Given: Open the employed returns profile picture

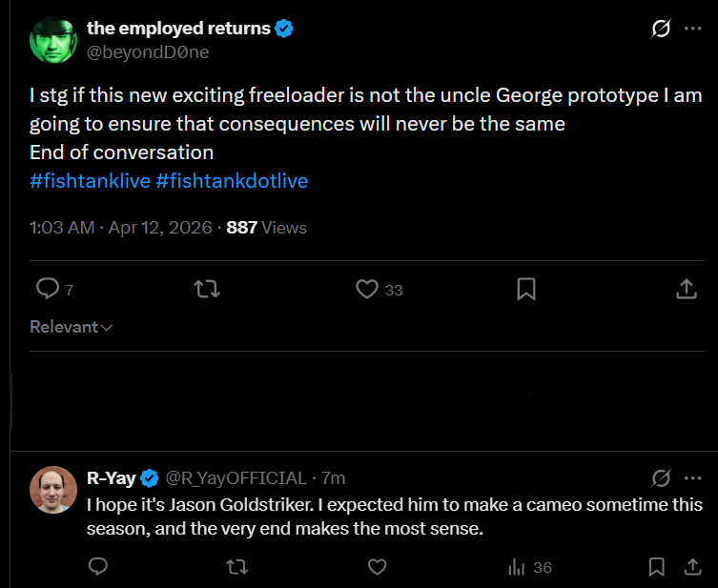Looking at the screenshot, I should pos(52,41).
